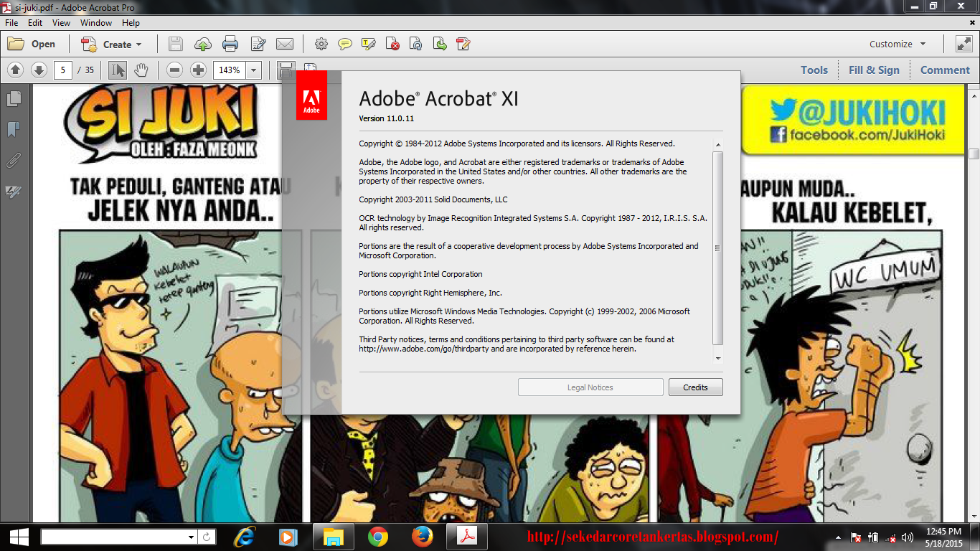Open the zoom level dropdown arrow
This screenshot has width=980, height=551.
pyautogui.click(x=254, y=70)
